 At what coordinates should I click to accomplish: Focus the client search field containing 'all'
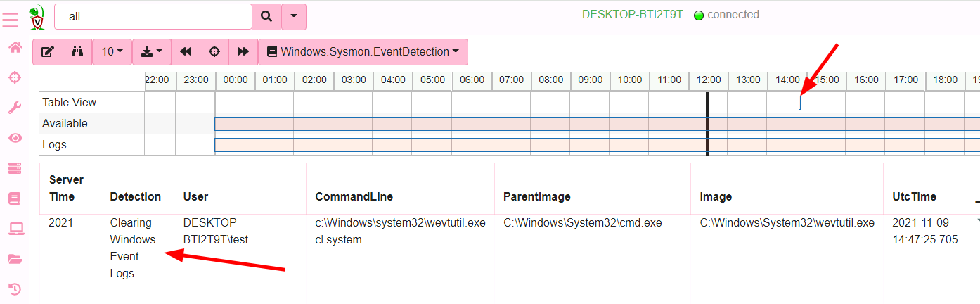153,17
